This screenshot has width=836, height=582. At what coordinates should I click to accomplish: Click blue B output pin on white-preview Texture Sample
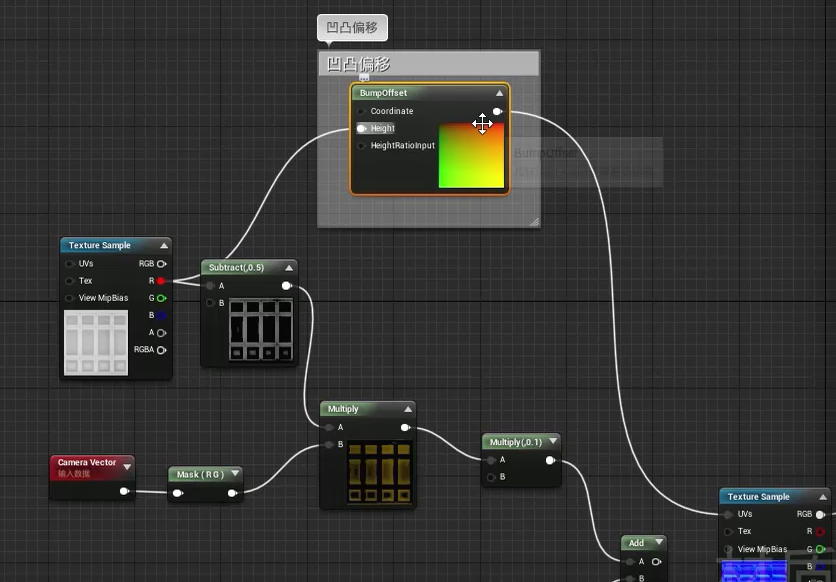coord(162,315)
